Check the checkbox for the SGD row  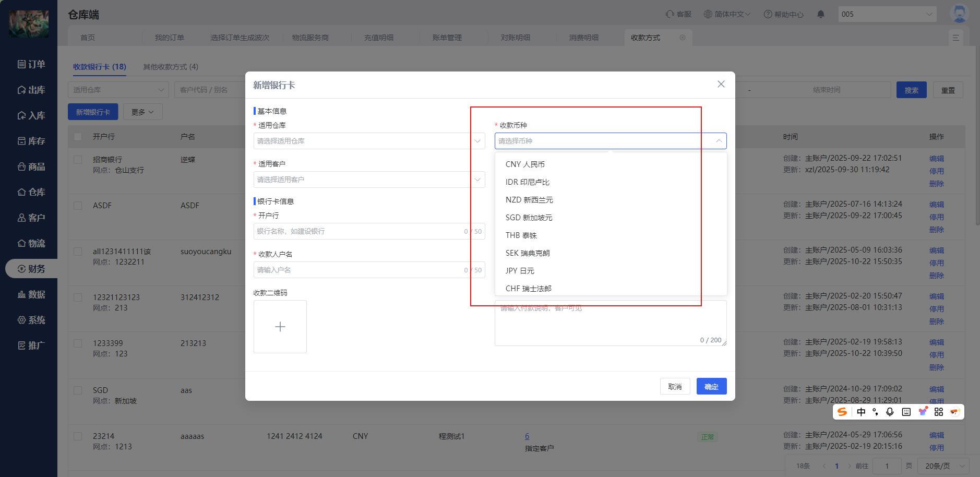pos(78,390)
